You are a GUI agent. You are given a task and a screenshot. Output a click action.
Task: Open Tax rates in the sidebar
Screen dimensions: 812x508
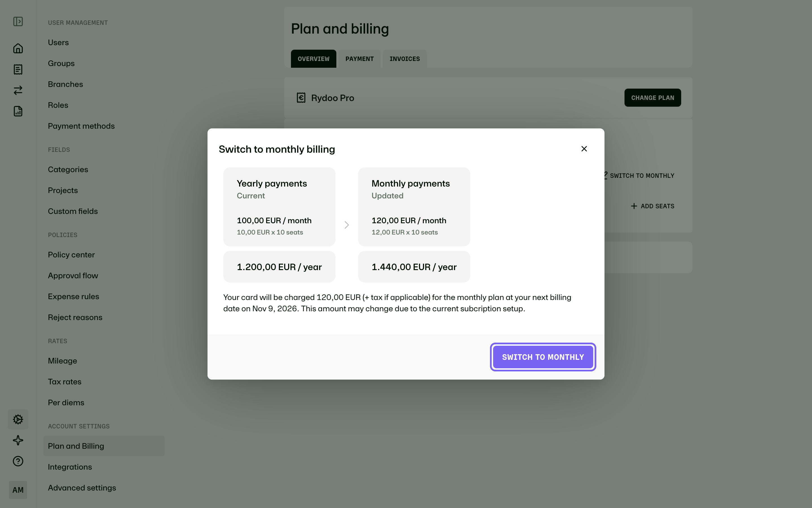(65, 382)
